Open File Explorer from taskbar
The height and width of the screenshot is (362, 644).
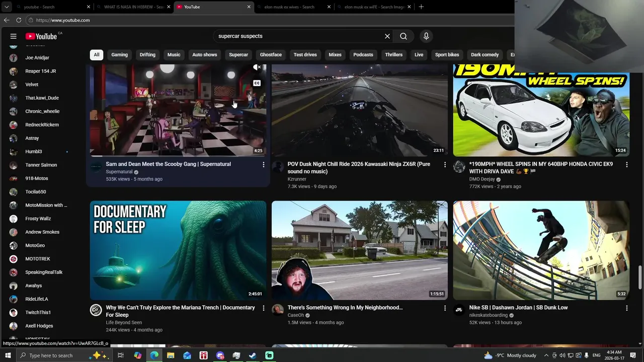[x=171, y=355]
